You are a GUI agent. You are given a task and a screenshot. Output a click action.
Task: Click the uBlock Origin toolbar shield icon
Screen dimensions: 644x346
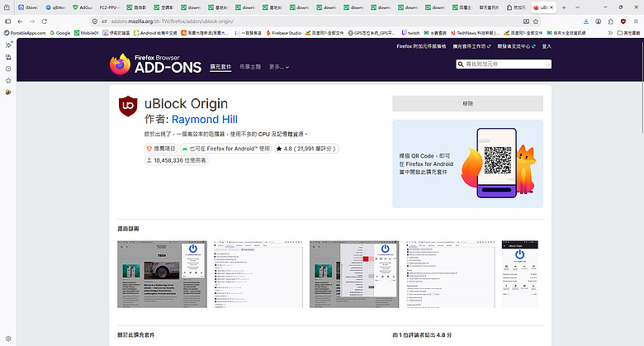coord(623,21)
